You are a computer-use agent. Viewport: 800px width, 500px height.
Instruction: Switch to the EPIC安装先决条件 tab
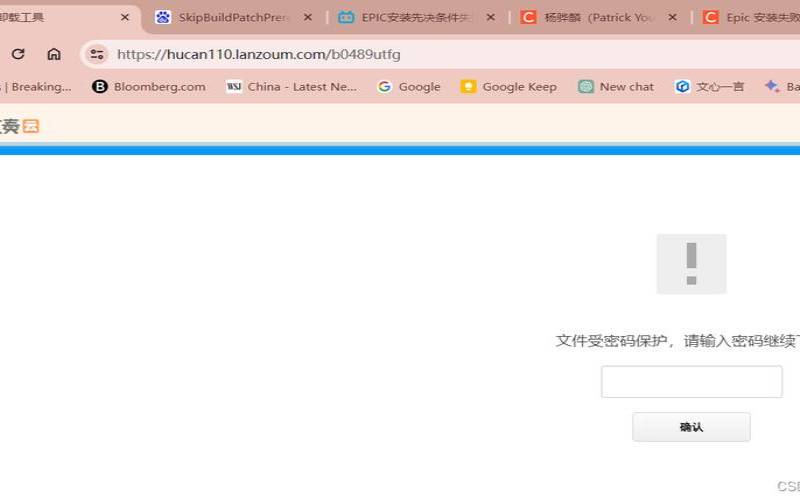click(416, 18)
